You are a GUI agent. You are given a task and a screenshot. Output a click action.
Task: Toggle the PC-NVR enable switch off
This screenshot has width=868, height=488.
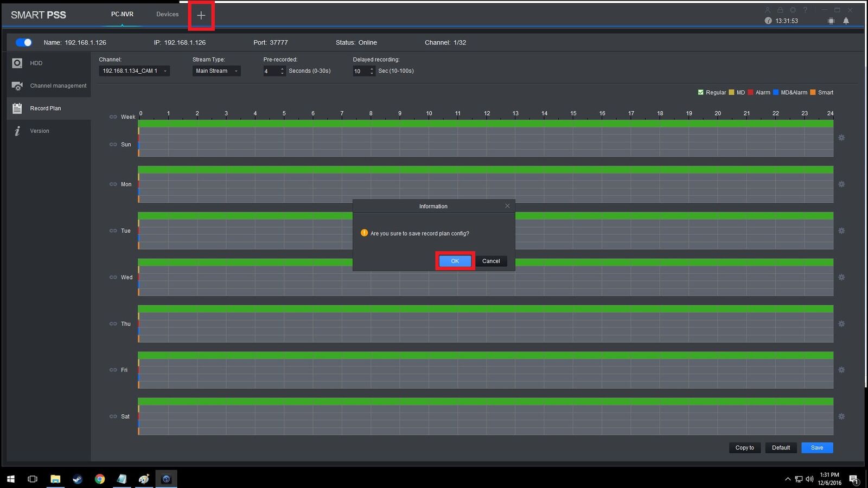click(x=24, y=42)
